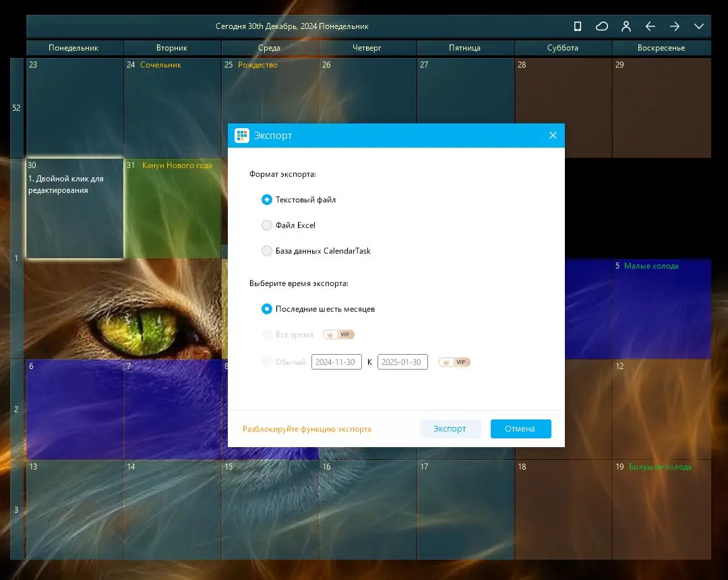Select Sunday 29 cell
728x580 pixels.
click(x=662, y=108)
